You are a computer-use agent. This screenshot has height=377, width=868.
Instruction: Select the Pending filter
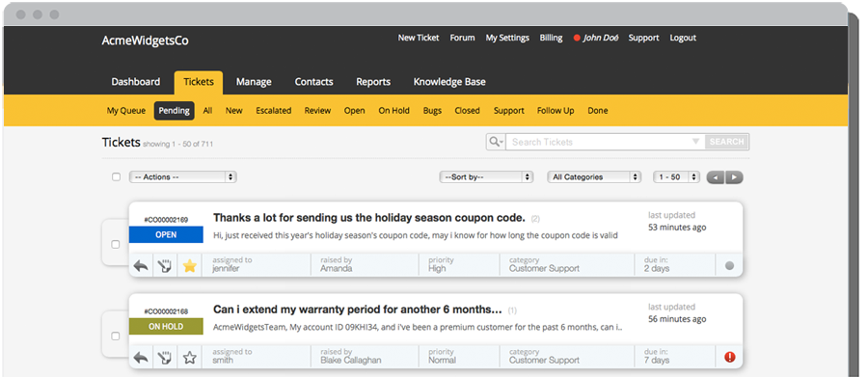point(175,111)
